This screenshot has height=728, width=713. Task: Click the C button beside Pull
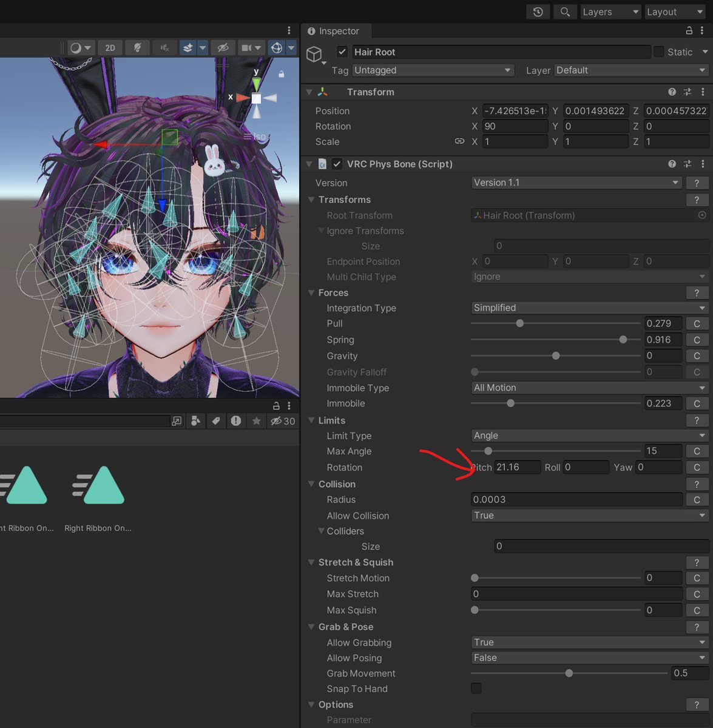click(x=697, y=324)
